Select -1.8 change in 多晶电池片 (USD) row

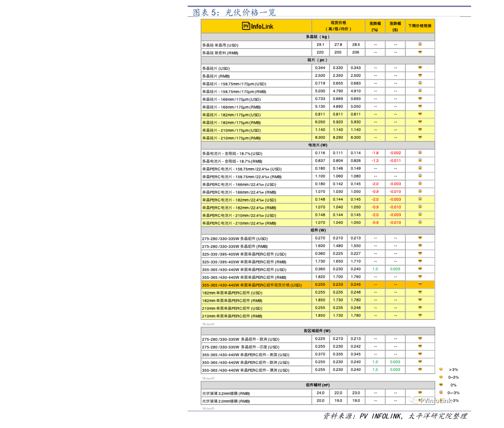pos(375,153)
